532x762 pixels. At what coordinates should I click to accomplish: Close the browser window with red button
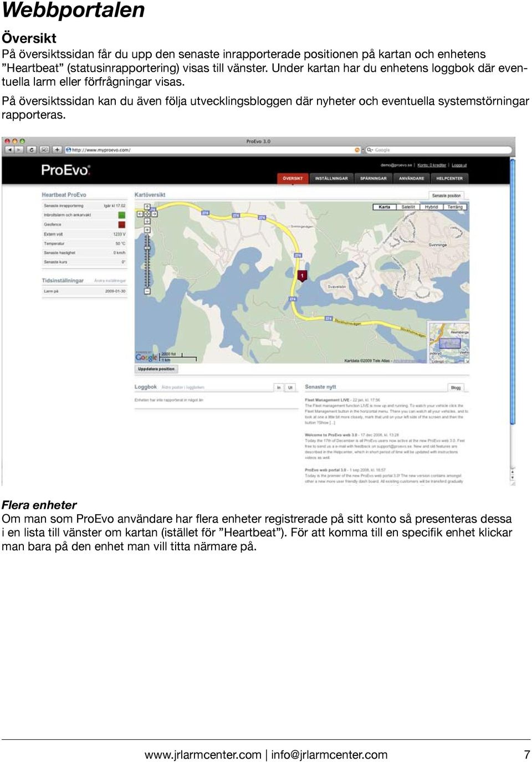click(x=7, y=141)
